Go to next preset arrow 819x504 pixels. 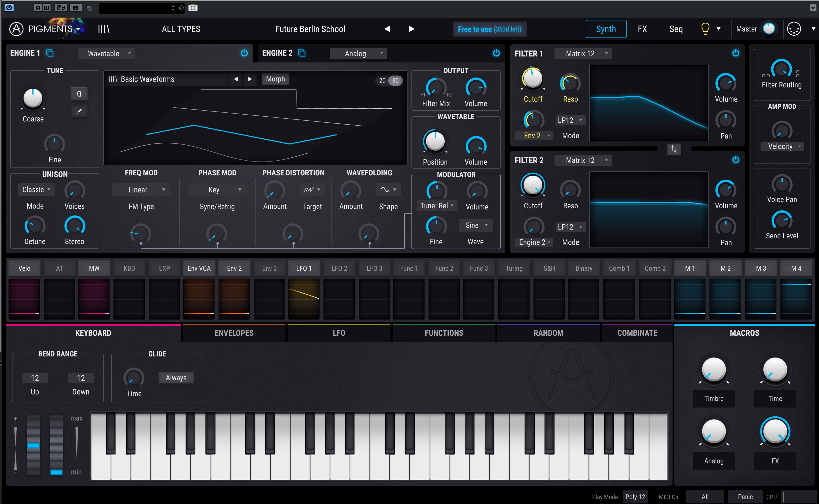tap(411, 29)
